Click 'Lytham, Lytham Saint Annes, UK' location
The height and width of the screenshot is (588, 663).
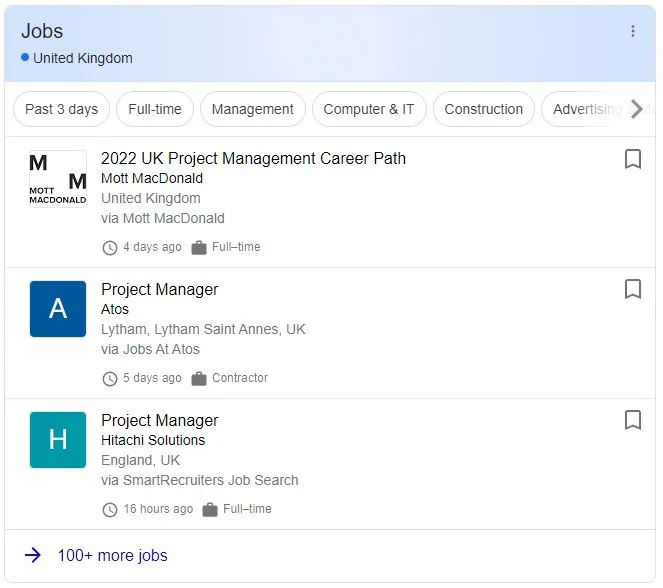coord(203,329)
